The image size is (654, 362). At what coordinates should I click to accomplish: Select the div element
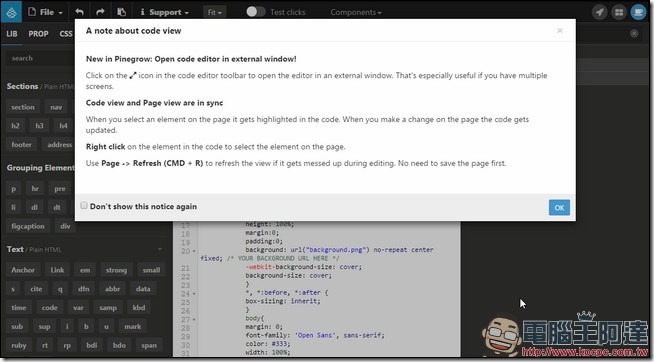tap(65, 226)
